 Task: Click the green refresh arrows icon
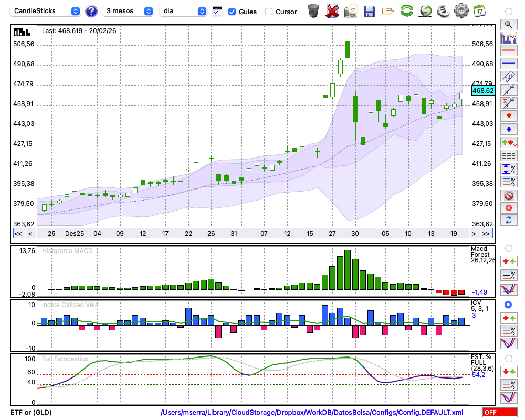(406, 11)
